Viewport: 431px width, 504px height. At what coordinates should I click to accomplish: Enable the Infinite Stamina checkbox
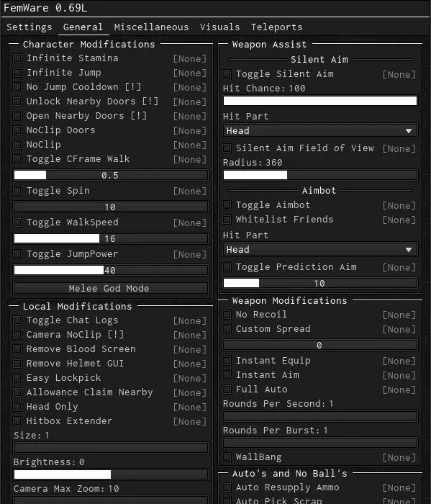[x=17, y=58]
